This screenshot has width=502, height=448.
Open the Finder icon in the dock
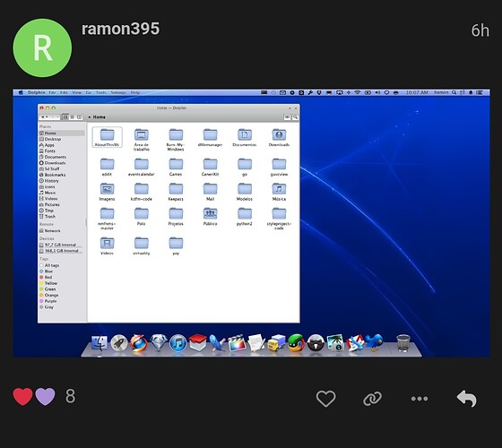tap(100, 343)
